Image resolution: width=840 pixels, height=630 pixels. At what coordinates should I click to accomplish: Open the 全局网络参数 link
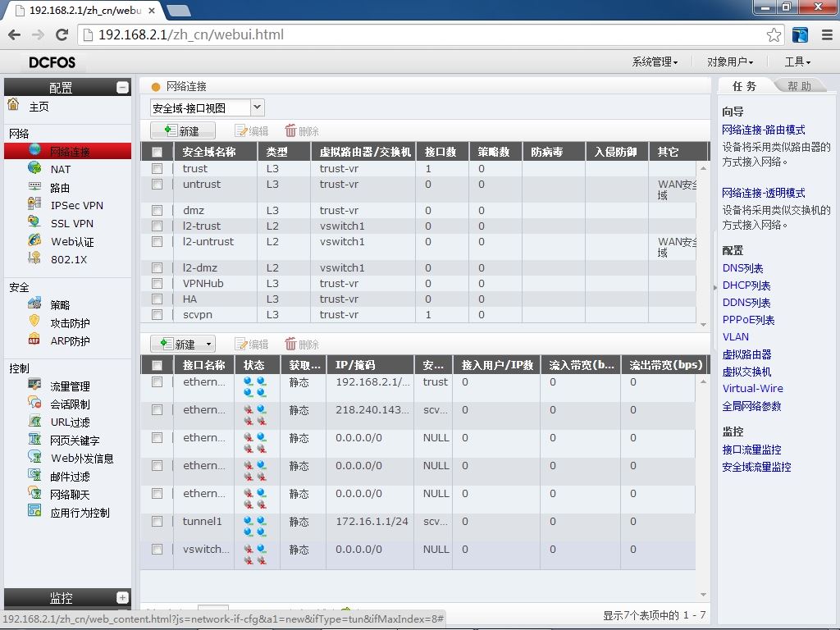(x=751, y=406)
